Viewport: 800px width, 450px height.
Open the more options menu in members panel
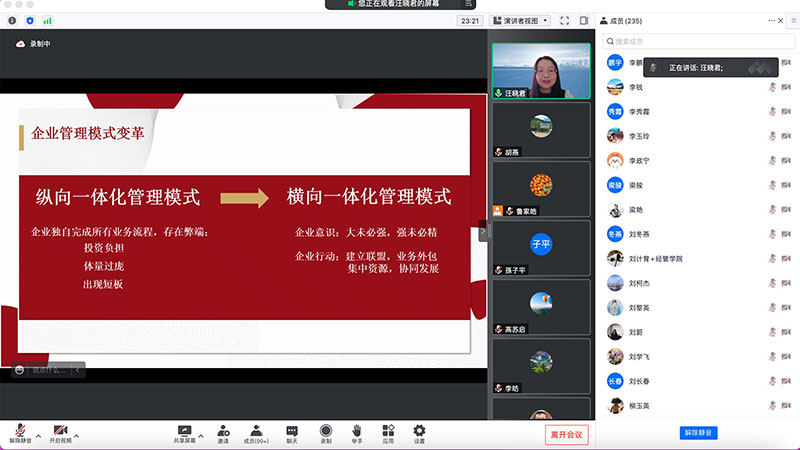770,20
